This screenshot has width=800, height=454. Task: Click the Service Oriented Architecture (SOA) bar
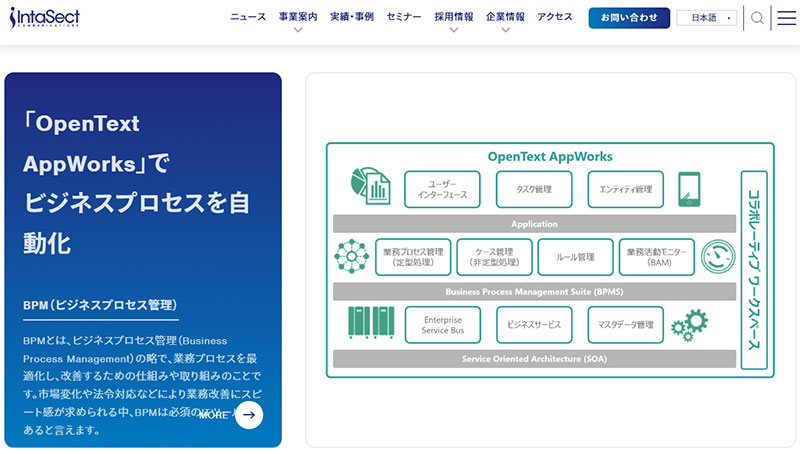point(534,359)
